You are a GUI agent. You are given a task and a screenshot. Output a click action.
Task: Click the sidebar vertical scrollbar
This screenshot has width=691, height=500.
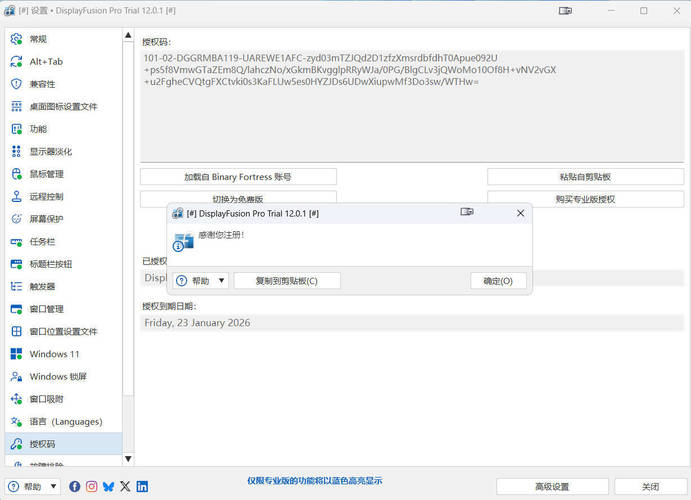click(128, 250)
